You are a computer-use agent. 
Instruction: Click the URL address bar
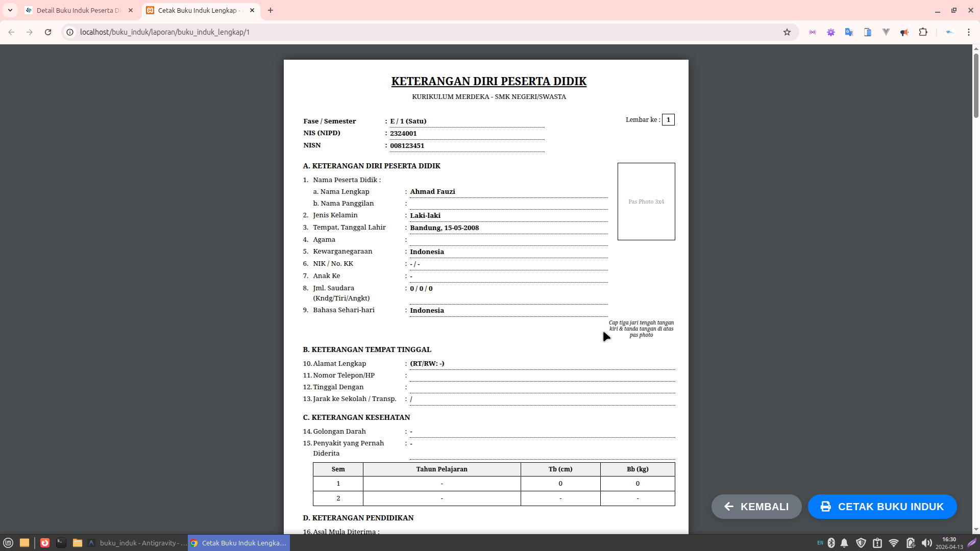408,32
